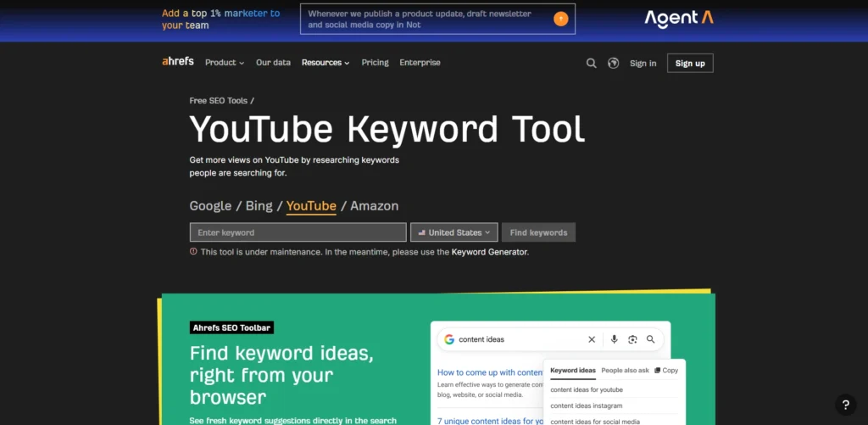
Task: Open Our data page
Action: point(273,63)
